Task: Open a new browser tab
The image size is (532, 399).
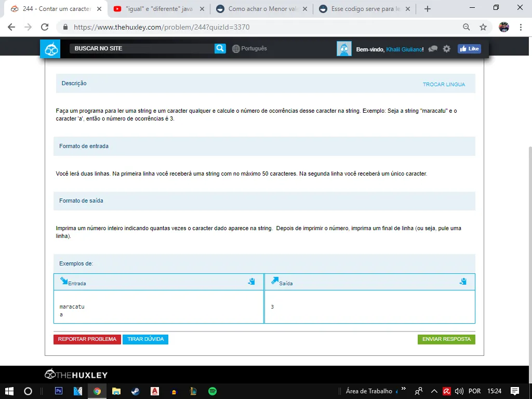Action: (x=428, y=9)
